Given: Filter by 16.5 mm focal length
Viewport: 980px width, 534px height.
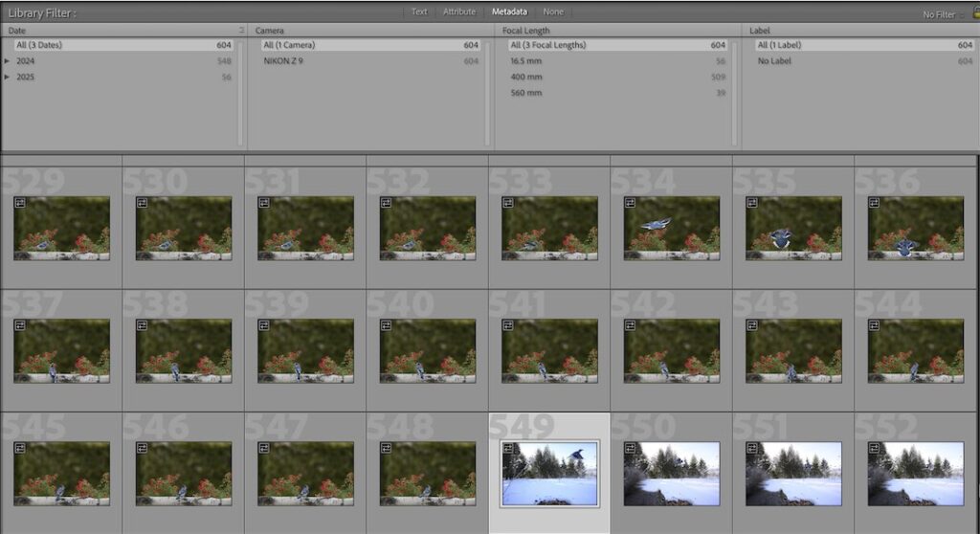Looking at the screenshot, I should point(617,60).
